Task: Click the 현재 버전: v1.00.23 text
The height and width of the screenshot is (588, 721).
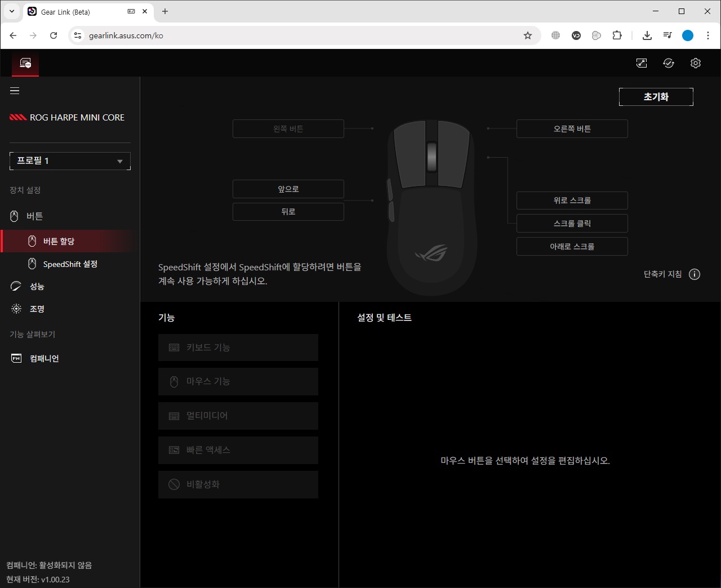Action: pyautogui.click(x=38, y=580)
